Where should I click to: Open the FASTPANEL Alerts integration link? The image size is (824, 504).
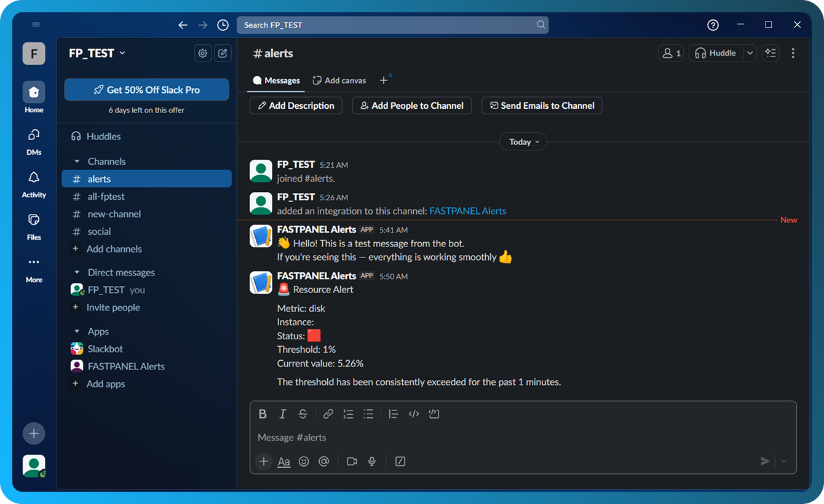click(467, 211)
